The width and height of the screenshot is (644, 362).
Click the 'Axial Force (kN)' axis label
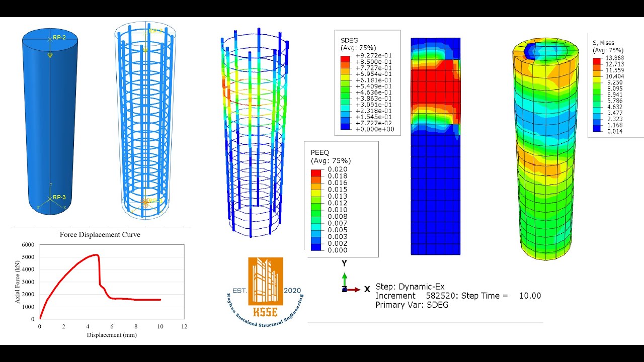[x=18, y=282]
